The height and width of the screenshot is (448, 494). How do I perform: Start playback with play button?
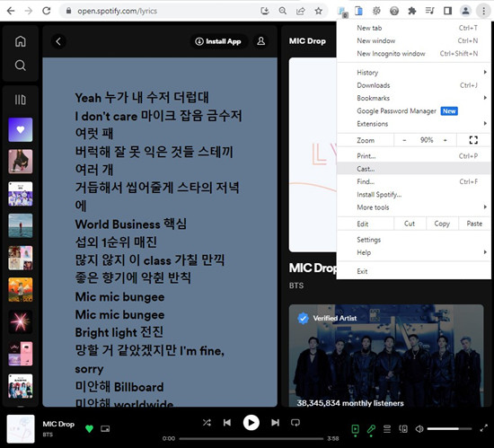(x=251, y=423)
